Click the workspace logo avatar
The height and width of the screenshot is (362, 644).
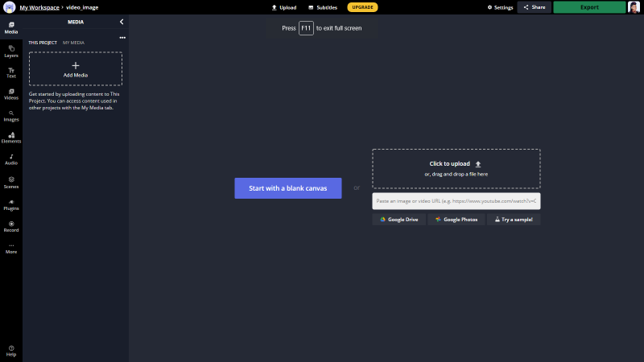coord(9,7)
